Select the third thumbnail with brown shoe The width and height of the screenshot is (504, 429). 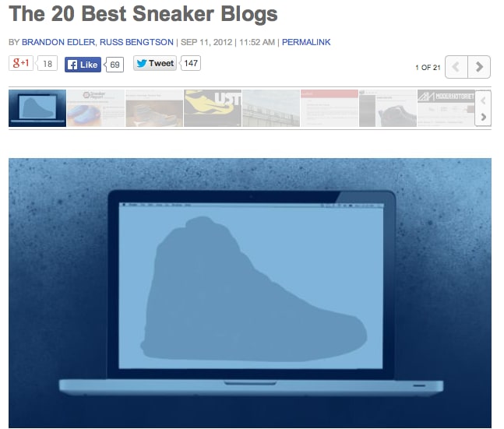(x=154, y=108)
